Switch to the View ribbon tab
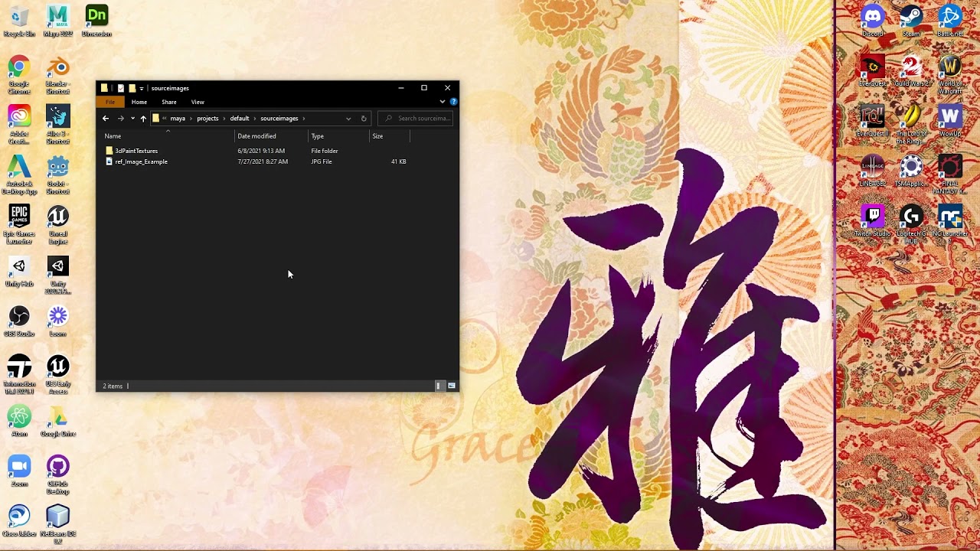Screen dimensions: 980x551 click(x=198, y=102)
